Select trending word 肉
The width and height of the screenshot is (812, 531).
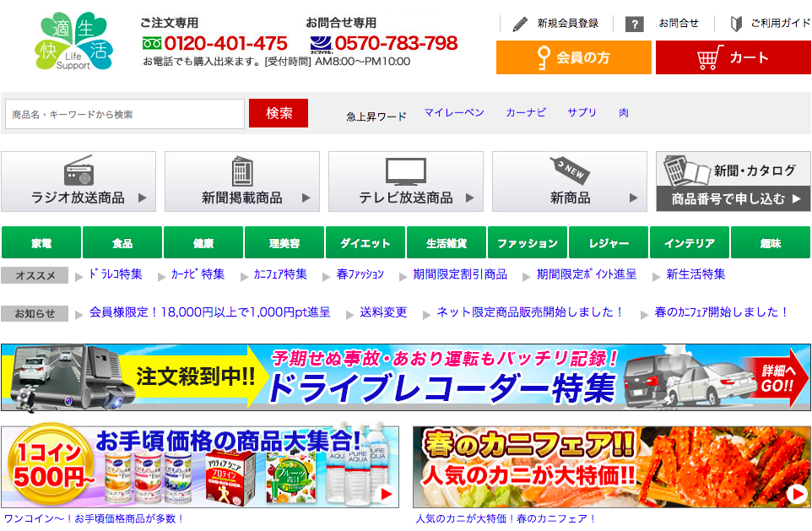coord(624,112)
